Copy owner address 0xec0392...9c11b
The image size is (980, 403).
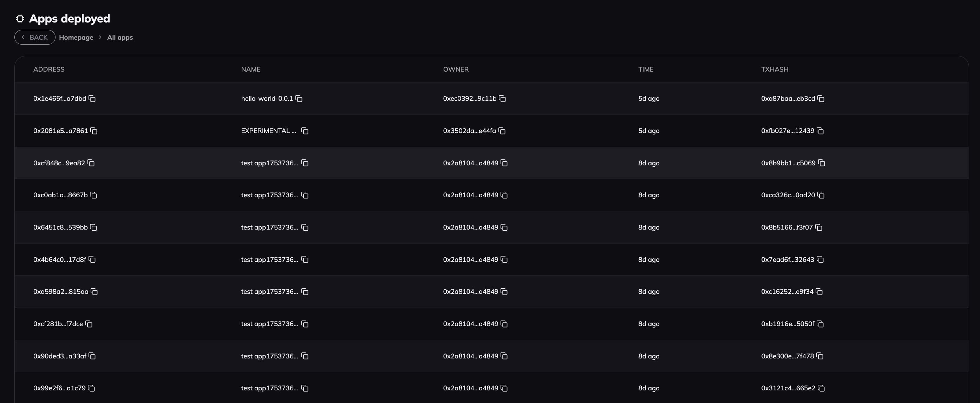pos(502,99)
